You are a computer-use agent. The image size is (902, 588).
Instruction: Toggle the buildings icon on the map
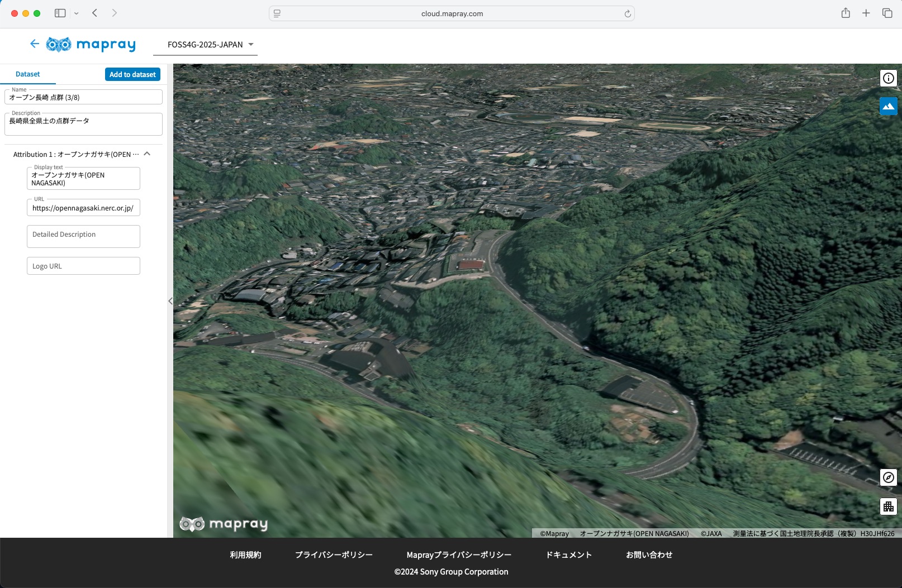888,506
